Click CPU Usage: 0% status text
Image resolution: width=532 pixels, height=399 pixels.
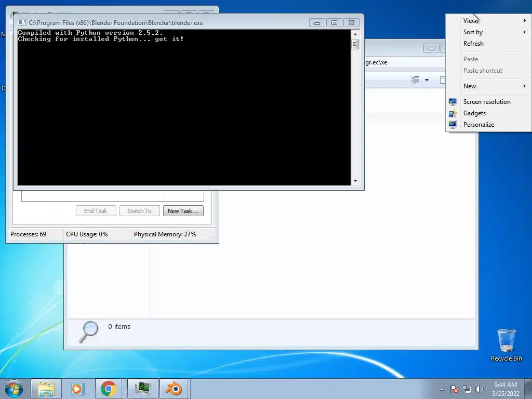(87, 234)
